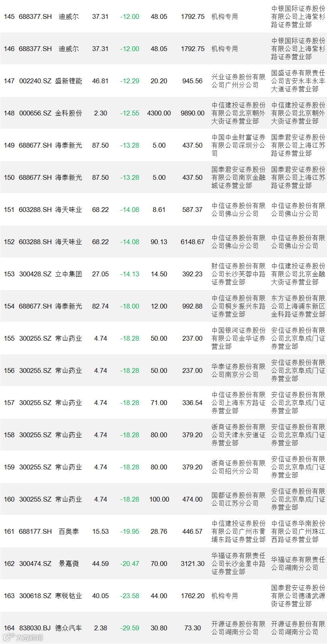Select amount 3121.30
This screenshot has height=644, width=327.
coord(192,564)
